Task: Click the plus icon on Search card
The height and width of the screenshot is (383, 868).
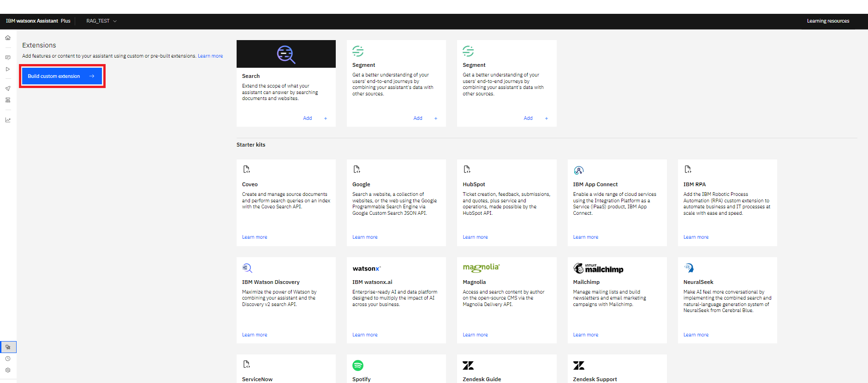Action: pyautogui.click(x=326, y=118)
